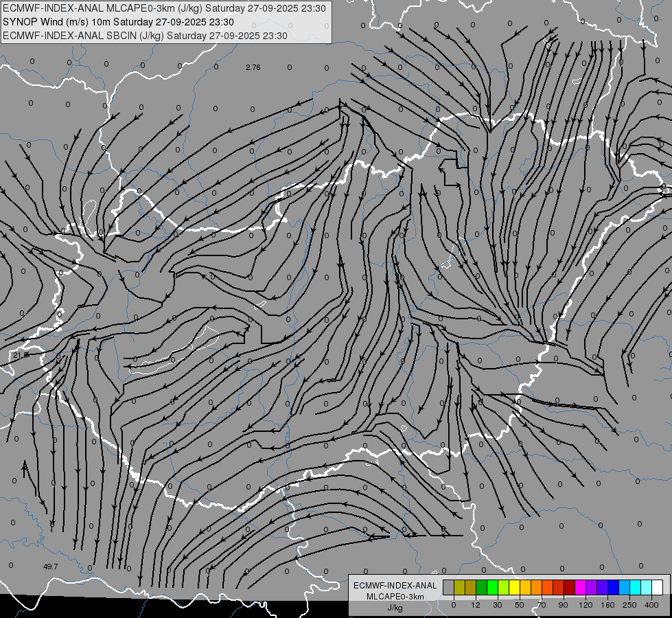The height and width of the screenshot is (618, 672).
Task: Click the 400 tick label on the legend
Action: click(651, 605)
